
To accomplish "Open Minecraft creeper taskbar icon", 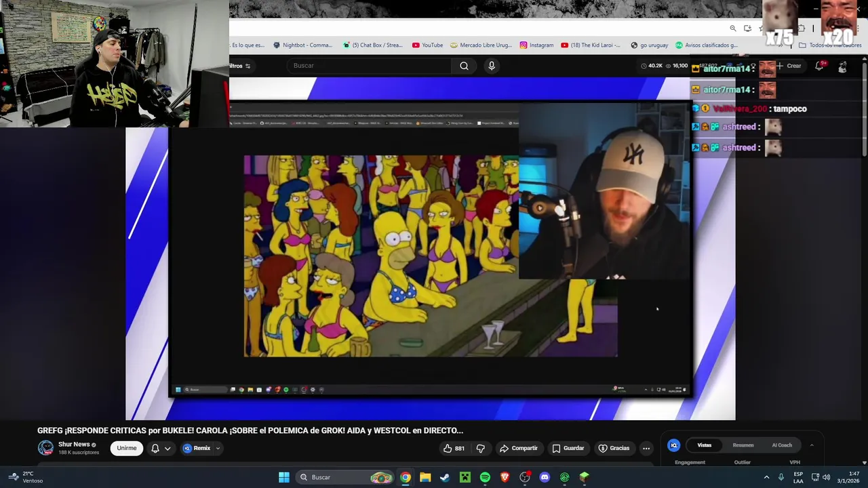I will pos(465,477).
